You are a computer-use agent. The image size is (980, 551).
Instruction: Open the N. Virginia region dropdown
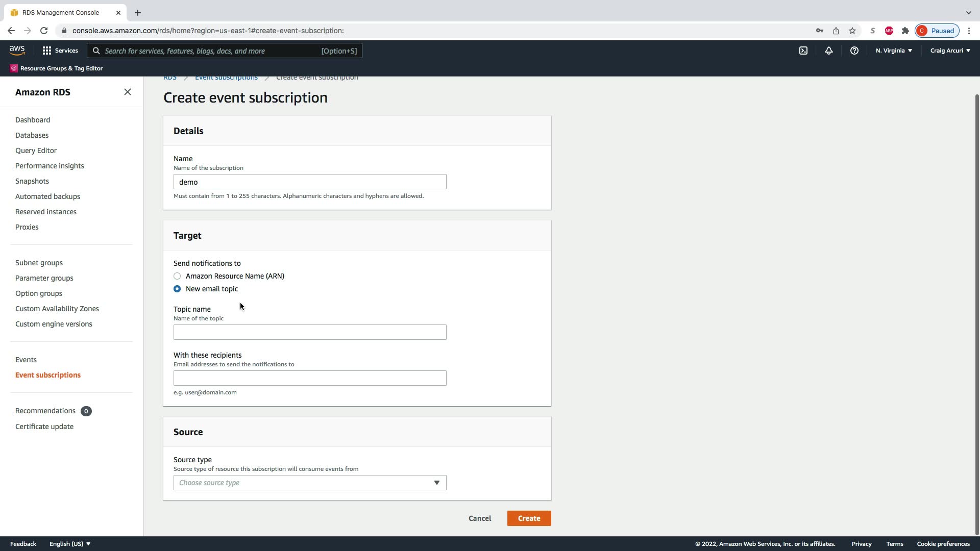coord(894,51)
